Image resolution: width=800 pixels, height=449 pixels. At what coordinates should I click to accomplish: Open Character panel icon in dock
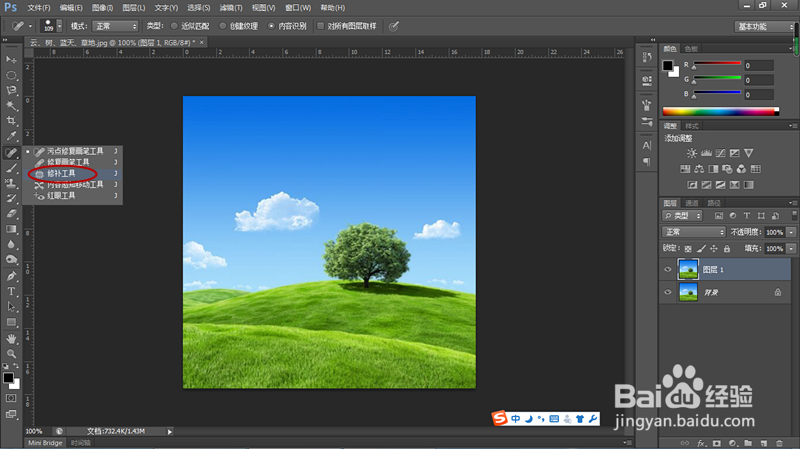[x=647, y=145]
